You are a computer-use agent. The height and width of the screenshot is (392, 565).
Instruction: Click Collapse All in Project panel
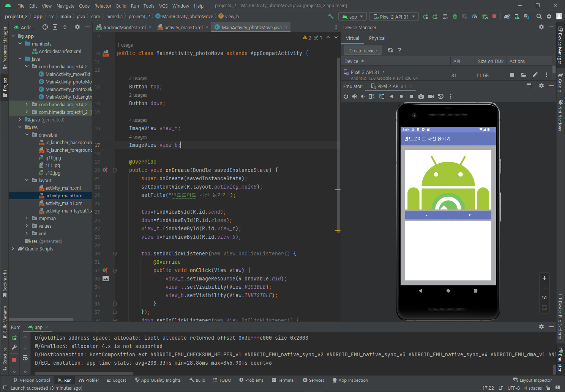pyautogui.click(x=65, y=27)
